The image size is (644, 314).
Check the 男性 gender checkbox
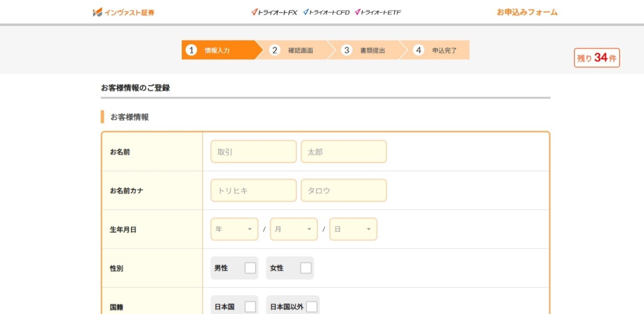tap(250, 268)
